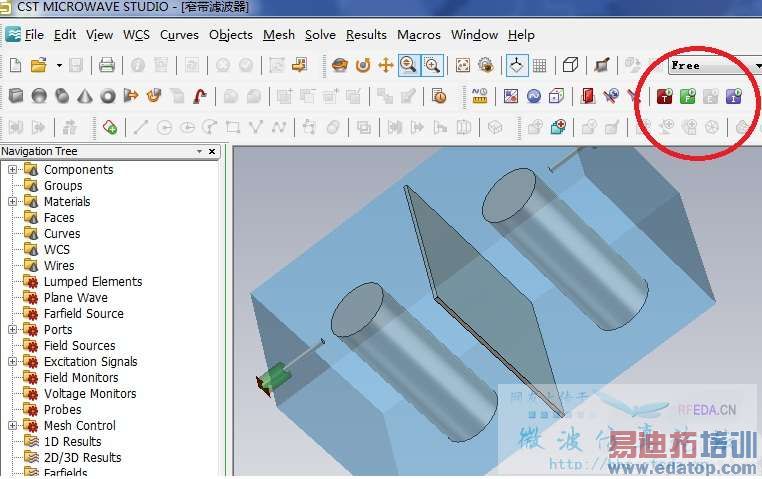Open the File menu
Viewport: 762px width, 479px height.
click(34, 35)
